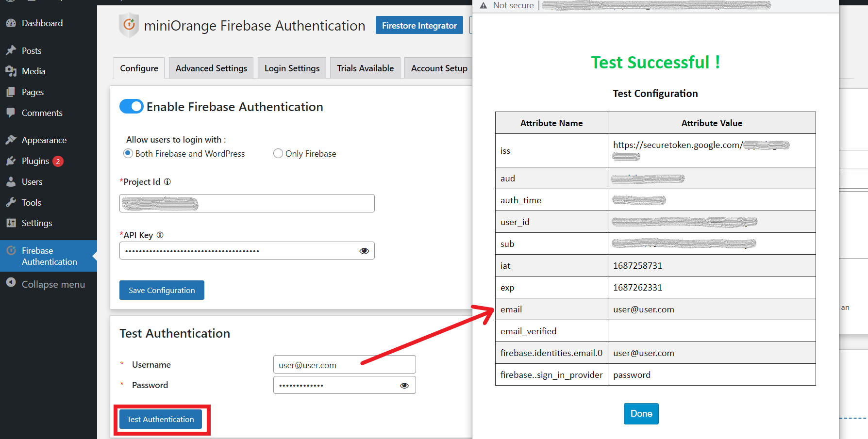Click the Users menu label
This screenshot has width=868, height=439.
tap(32, 182)
